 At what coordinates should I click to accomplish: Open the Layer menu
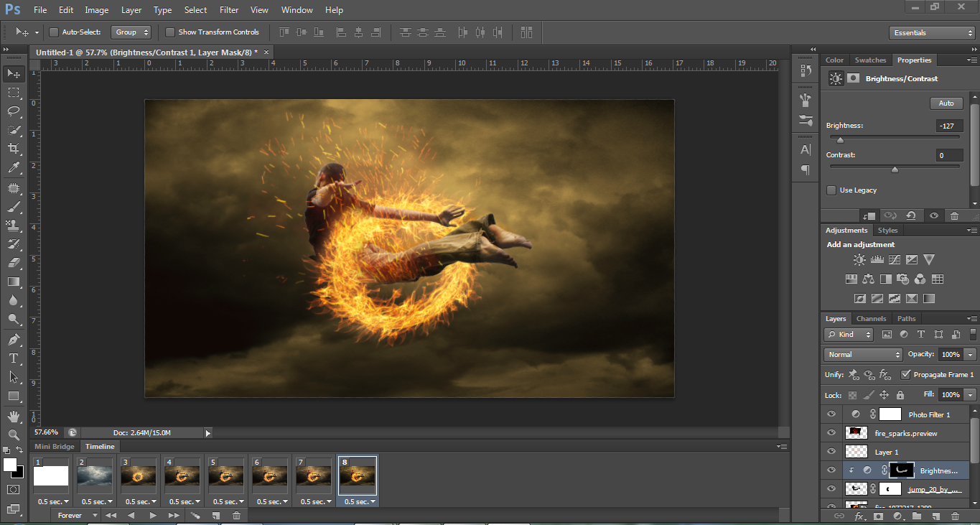tap(131, 10)
